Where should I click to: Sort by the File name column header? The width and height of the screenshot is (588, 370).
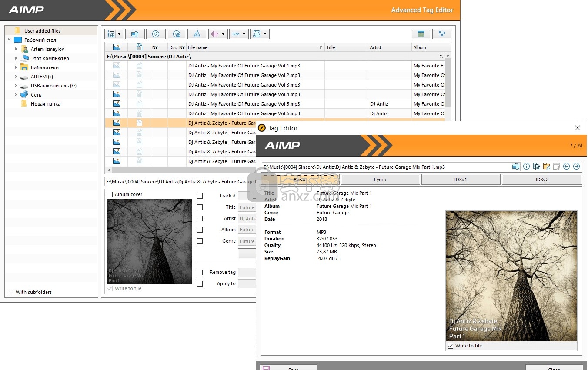tap(255, 47)
